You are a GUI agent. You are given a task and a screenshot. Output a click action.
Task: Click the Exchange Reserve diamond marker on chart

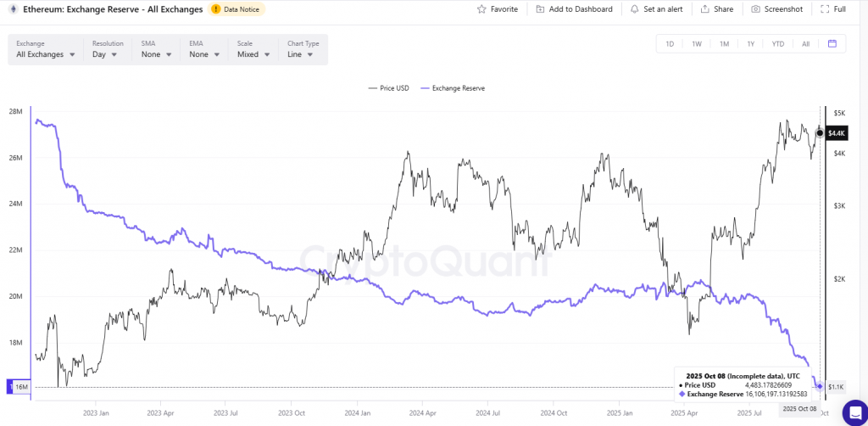(x=820, y=387)
